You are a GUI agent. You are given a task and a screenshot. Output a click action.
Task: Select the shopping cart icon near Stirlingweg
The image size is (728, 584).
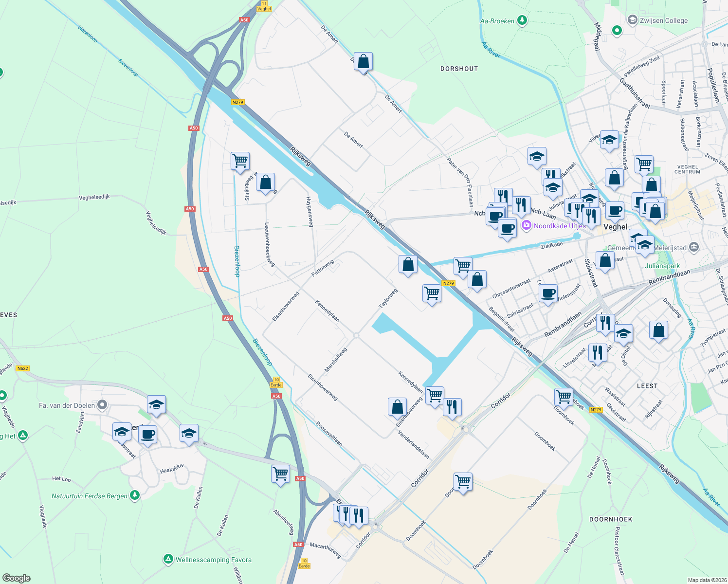[x=239, y=162]
